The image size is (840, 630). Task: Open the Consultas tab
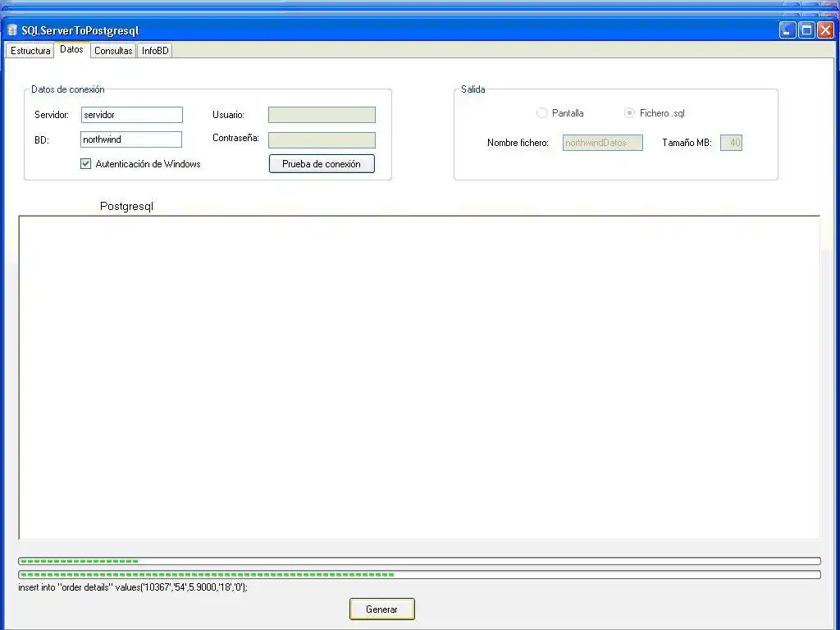point(113,51)
